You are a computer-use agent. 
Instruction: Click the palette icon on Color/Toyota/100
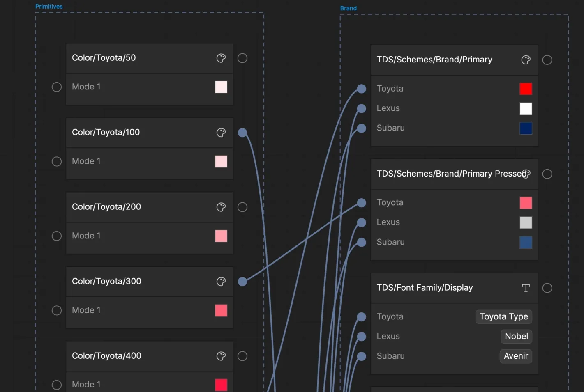pyautogui.click(x=221, y=133)
